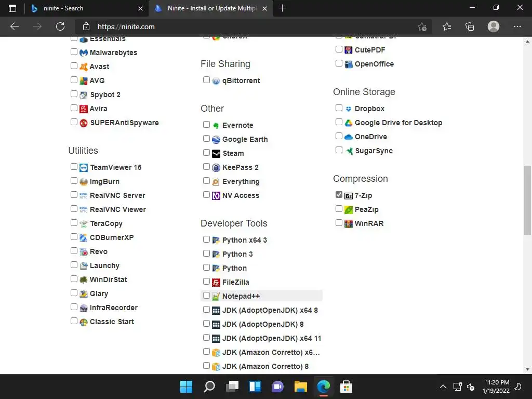
Task: Check the Notepad++ checkbox
Action: 206,296
